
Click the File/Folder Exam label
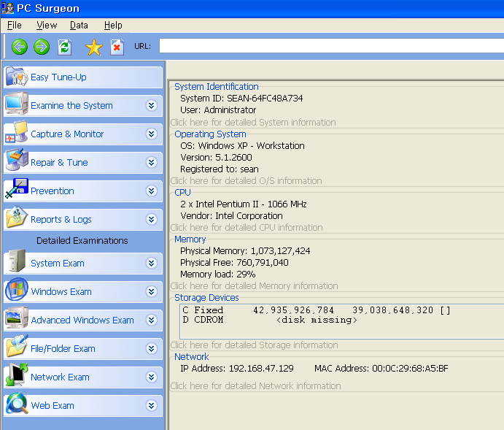63,349
